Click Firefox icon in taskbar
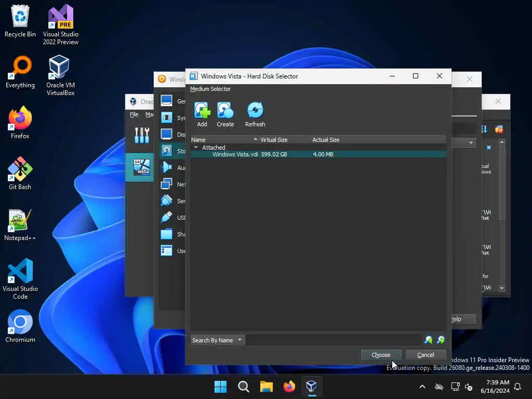Viewport: 532px width, 399px height. 289,387
